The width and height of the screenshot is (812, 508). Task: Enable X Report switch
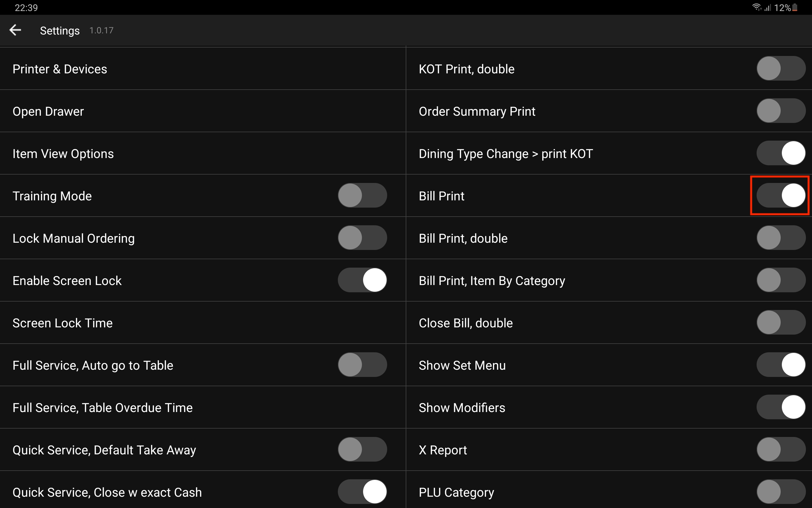780,449
